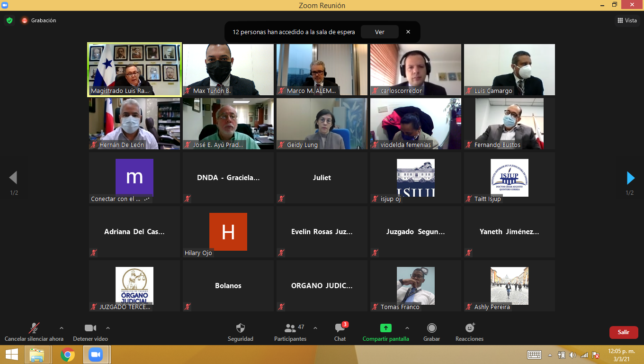This screenshot has width=644, height=364.
Task: Click the JUZGADO TERCE... Órgano Judicial tile
Action: [x=134, y=286]
